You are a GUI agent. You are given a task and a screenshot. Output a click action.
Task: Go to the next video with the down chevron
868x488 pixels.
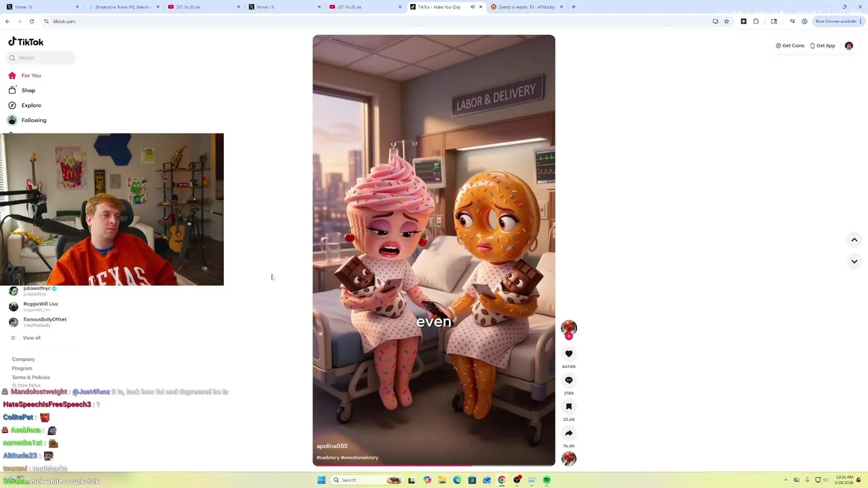pos(854,262)
